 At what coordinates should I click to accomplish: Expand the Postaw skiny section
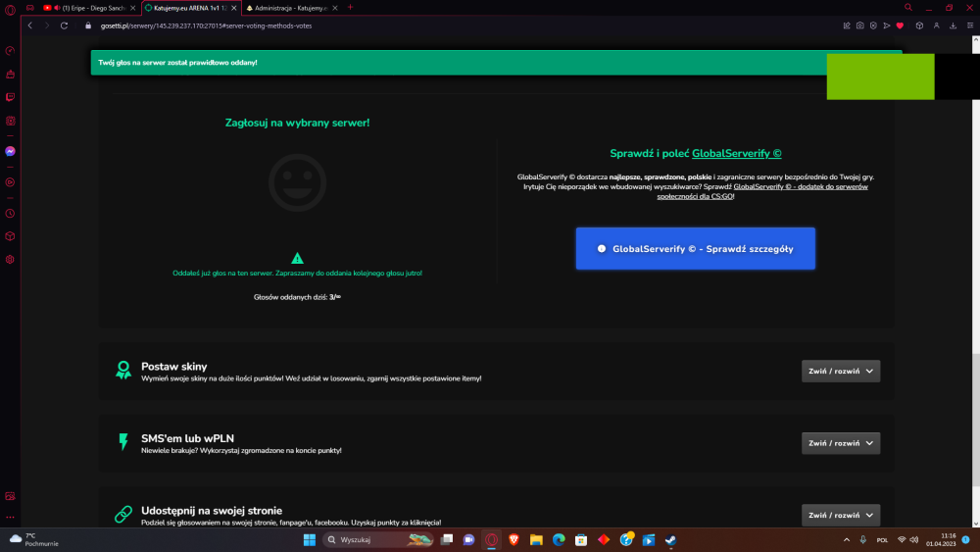841,372
